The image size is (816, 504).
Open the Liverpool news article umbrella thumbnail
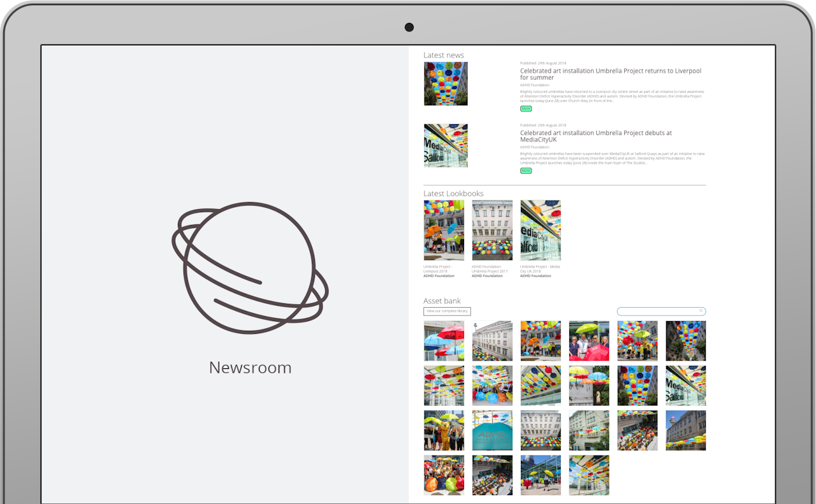[446, 83]
